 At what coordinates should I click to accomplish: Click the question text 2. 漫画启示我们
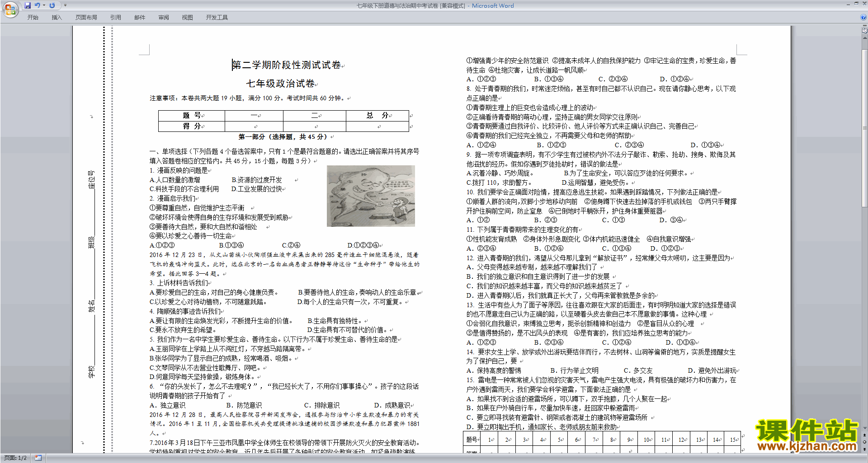173,199
